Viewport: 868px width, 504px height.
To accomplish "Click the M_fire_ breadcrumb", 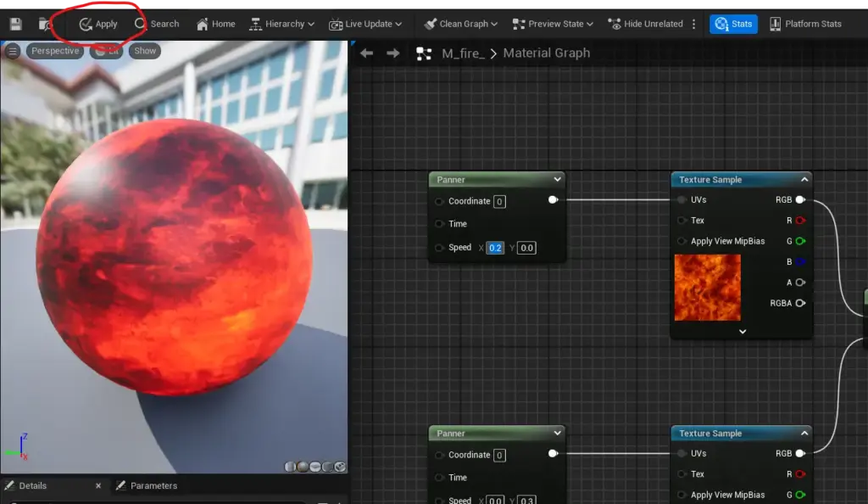I will coord(463,53).
